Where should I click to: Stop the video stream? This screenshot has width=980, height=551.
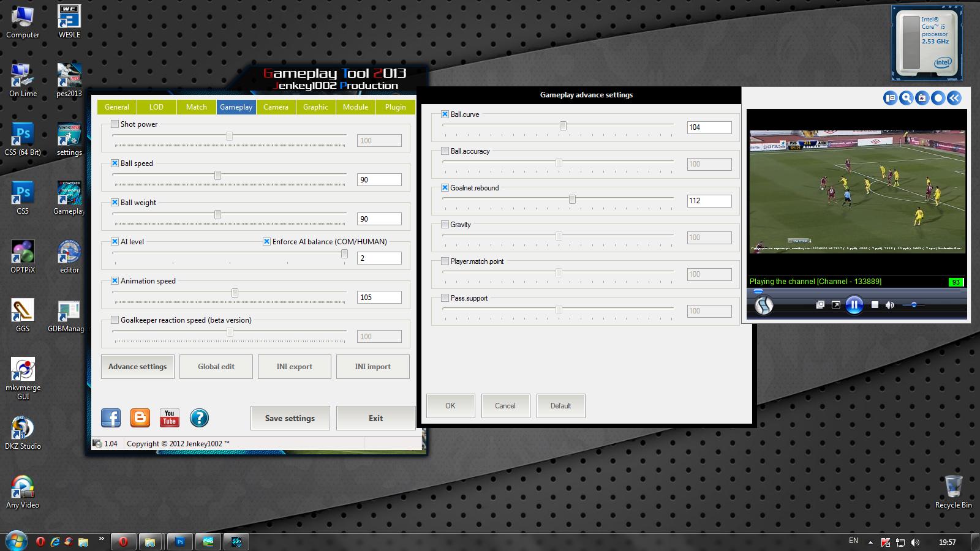coord(875,305)
